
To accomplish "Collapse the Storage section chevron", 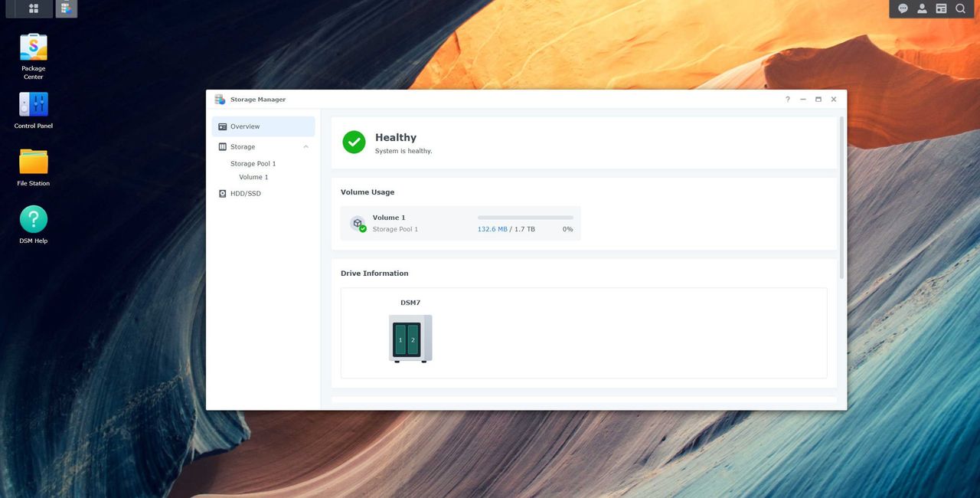I will click(305, 146).
